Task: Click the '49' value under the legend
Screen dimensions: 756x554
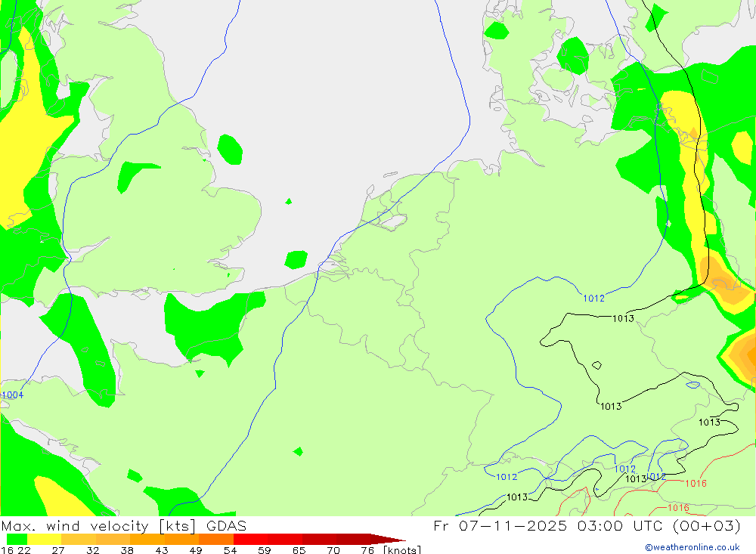Action: (x=196, y=550)
